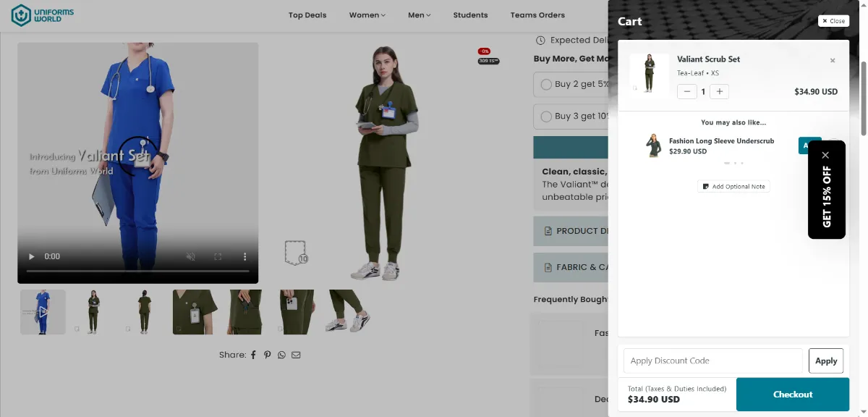Click the video progress bar

pos(138,271)
